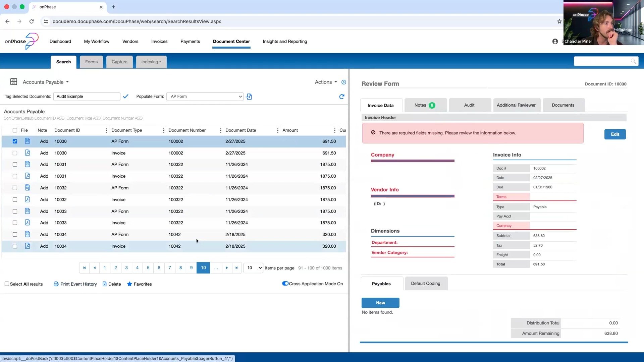Viewport: 644px width, 362px height.
Task: Switch to the Audit tab
Action: coord(469,105)
